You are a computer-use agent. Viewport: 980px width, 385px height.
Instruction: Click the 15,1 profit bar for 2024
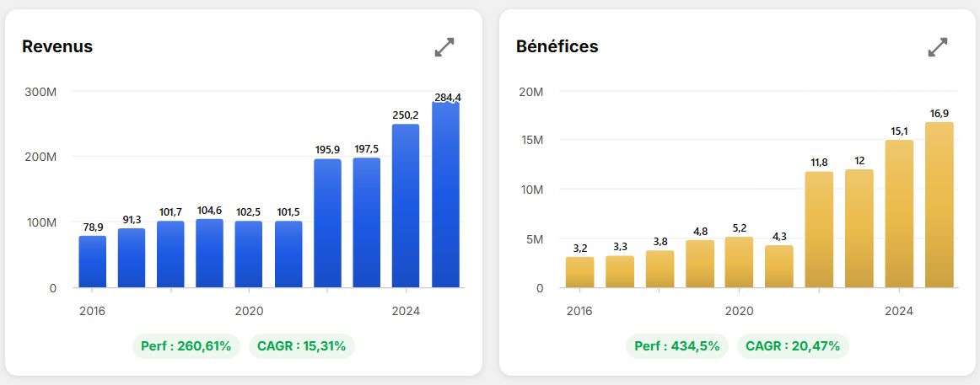pyautogui.click(x=899, y=214)
